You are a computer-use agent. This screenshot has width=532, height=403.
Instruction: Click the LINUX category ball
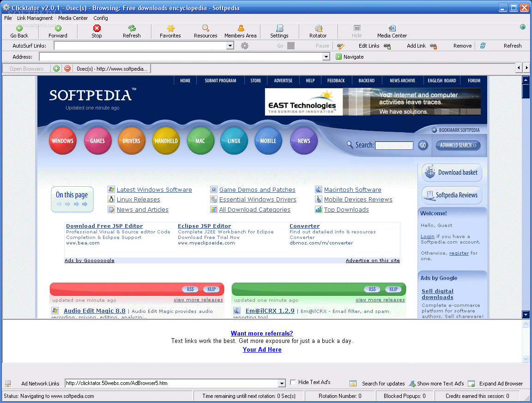click(234, 140)
